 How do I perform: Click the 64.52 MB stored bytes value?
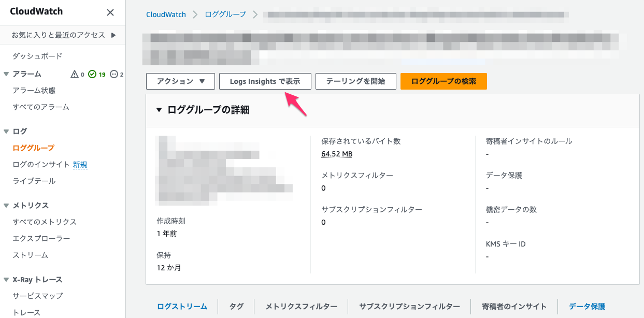337,154
